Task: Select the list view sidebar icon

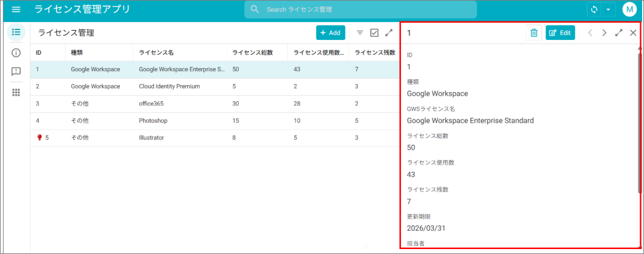Action: [x=16, y=32]
